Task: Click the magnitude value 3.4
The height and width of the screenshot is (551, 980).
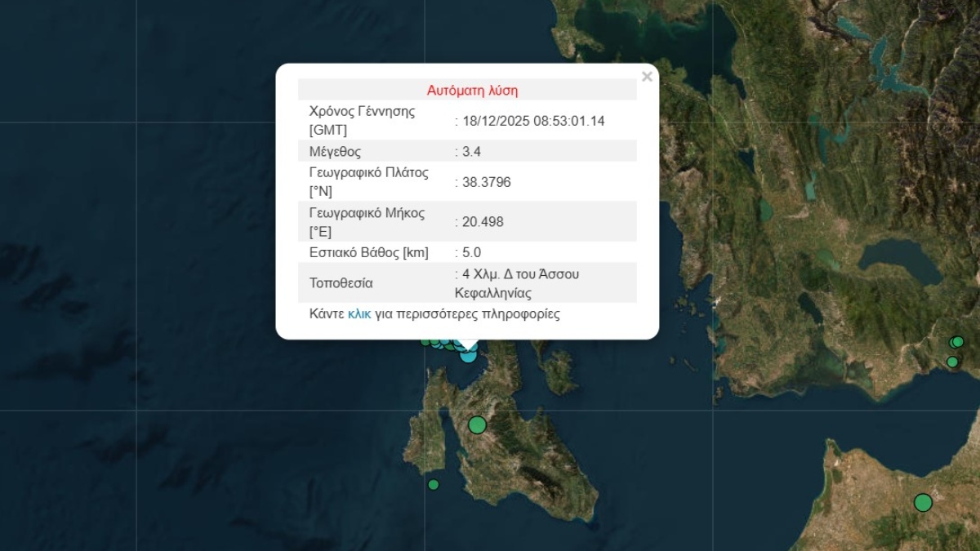Action: pyautogui.click(x=471, y=151)
